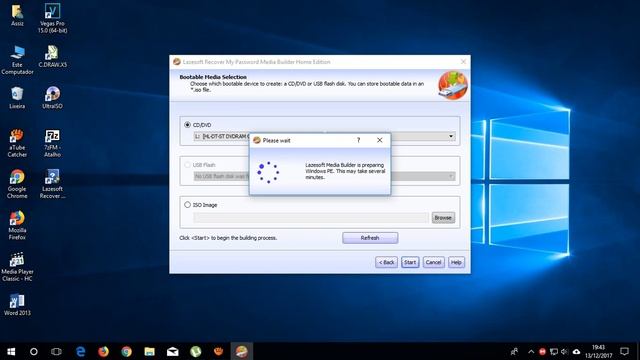
Task: Open Lazesoft Recover desktop shortcut
Action: click(x=52, y=184)
